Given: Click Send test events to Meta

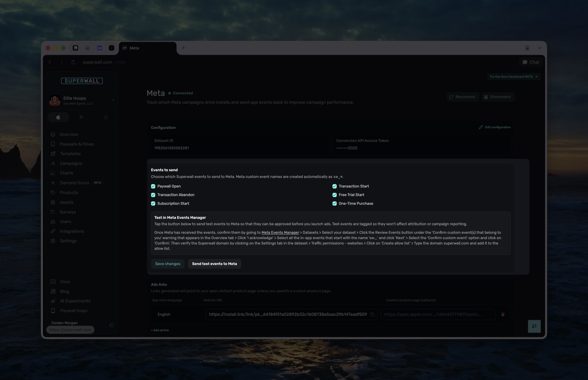Looking at the screenshot, I should pyautogui.click(x=214, y=264).
